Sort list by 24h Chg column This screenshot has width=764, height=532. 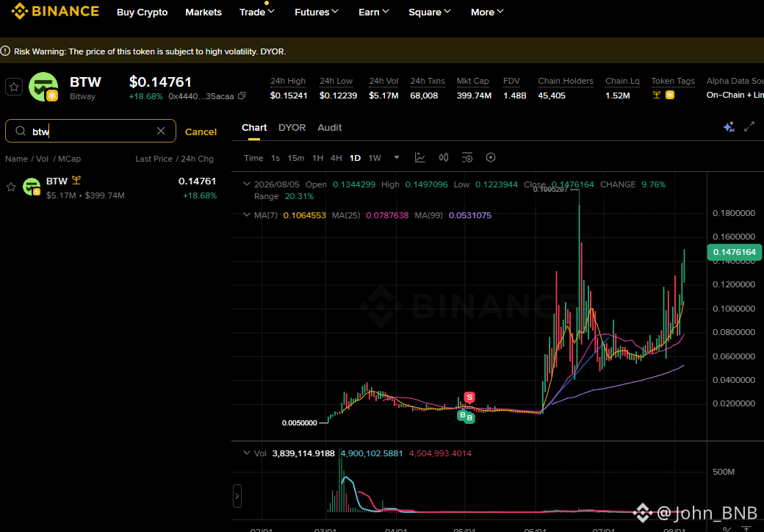pos(196,159)
